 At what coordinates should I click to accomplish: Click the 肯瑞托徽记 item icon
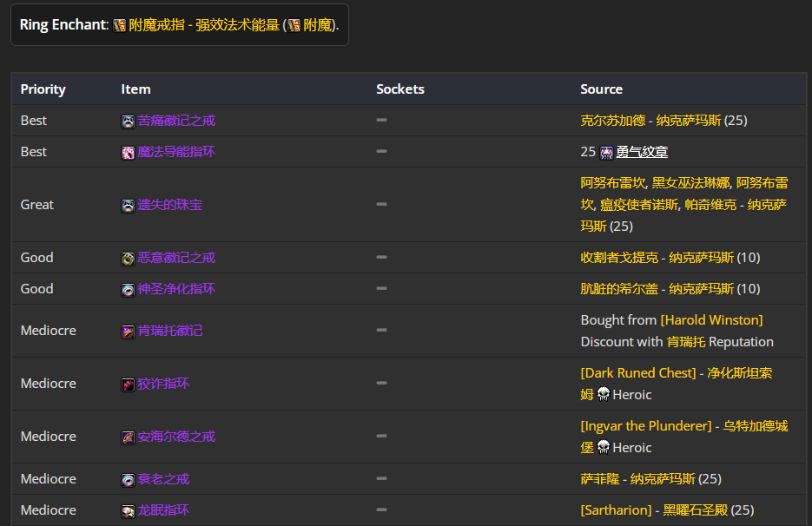point(128,332)
